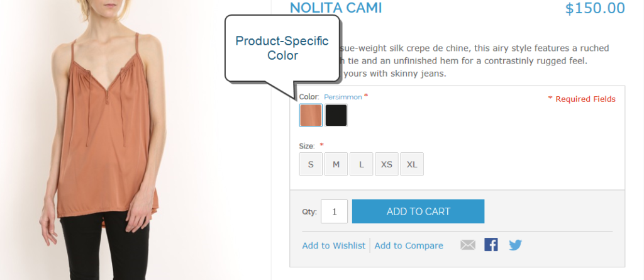Click the $150.00 price
644x280 pixels.
point(595,8)
